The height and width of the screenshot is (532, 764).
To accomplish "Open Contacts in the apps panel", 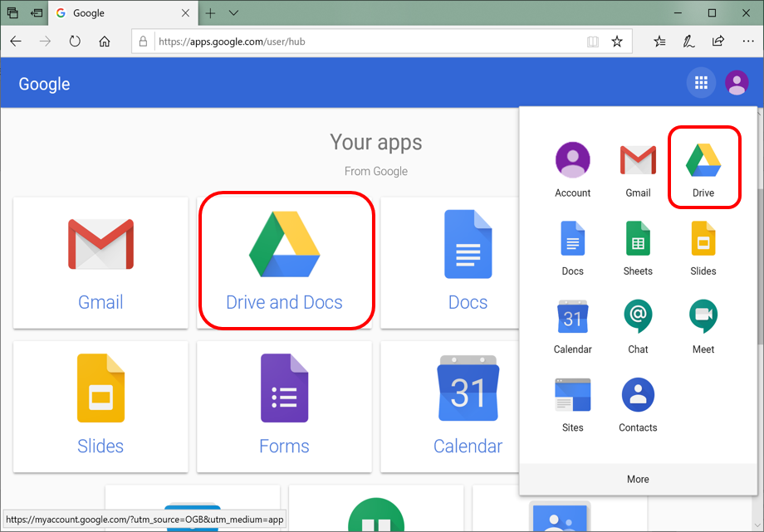I will click(x=638, y=405).
